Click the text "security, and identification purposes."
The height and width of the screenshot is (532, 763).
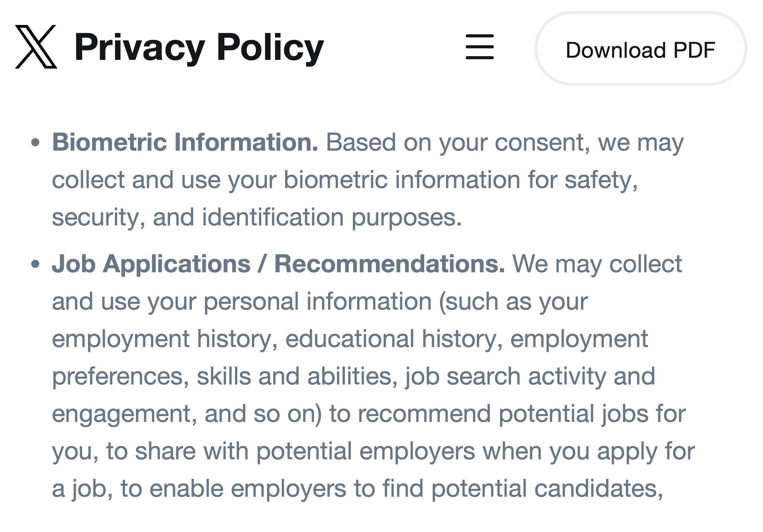(256, 217)
